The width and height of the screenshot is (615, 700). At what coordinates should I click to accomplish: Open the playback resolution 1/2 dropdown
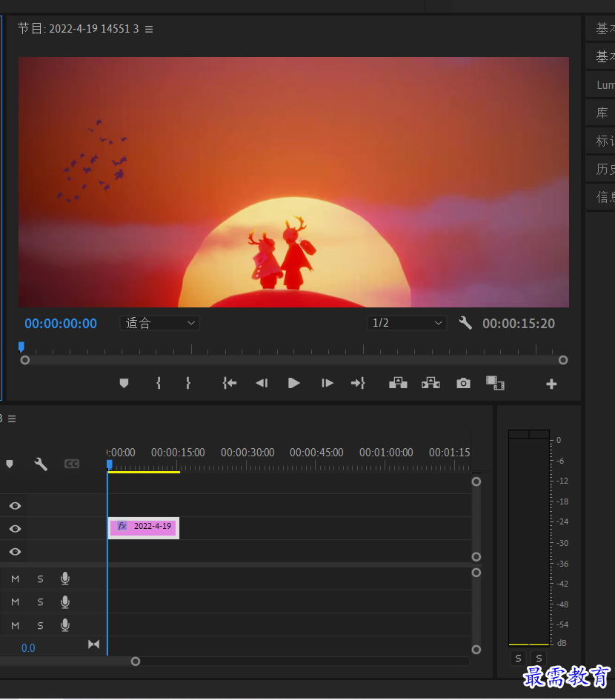[x=407, y=323]
